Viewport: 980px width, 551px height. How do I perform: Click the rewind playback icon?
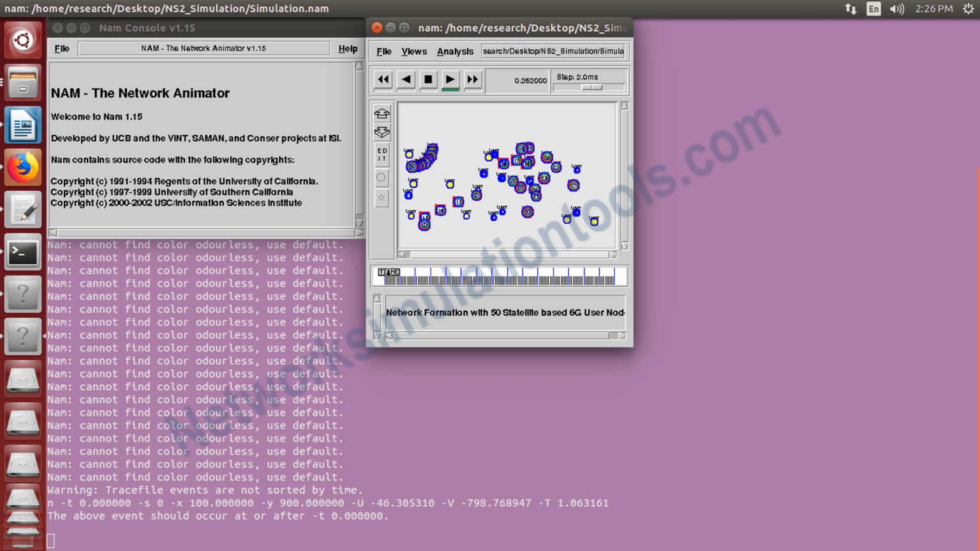[x=383, y=79]
